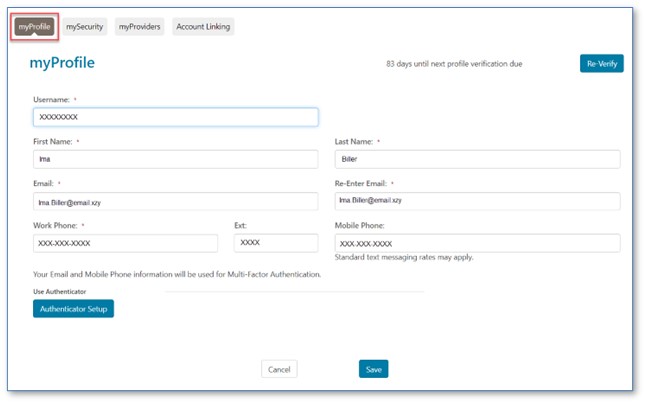Go to the myProviders tab

139,27
